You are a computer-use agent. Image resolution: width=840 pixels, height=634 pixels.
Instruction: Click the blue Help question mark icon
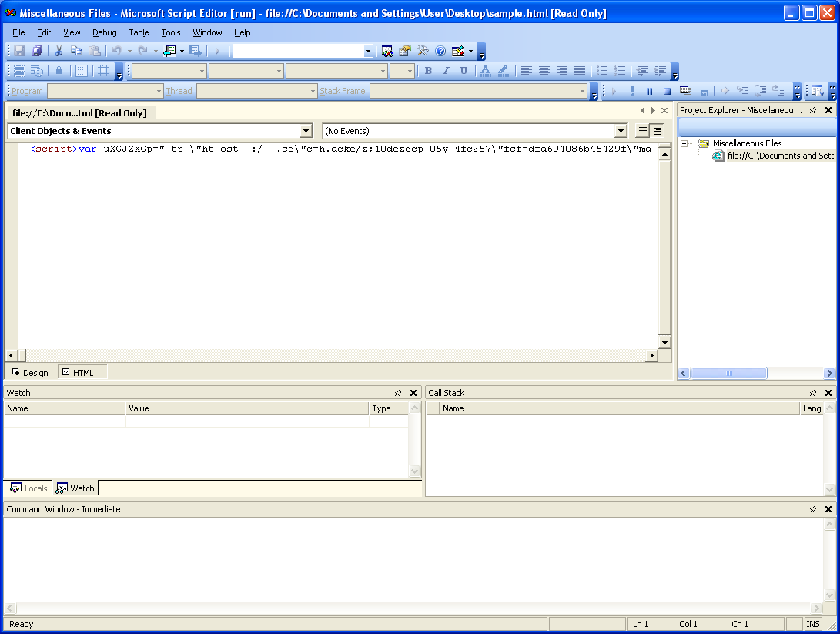pos(440,51)
